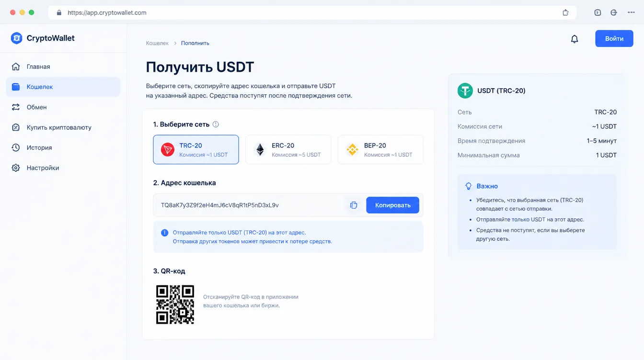This screenshot has height=360, width=644.
Task: Click the square play icon in browser toolbar
Action: (x=598, y=13)
